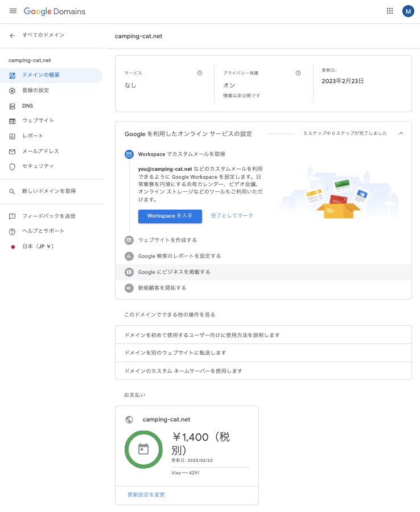Screen dimensions: 420x512
Task: Open セキュリティ in the sidebar
Action: tap(51, 166)
